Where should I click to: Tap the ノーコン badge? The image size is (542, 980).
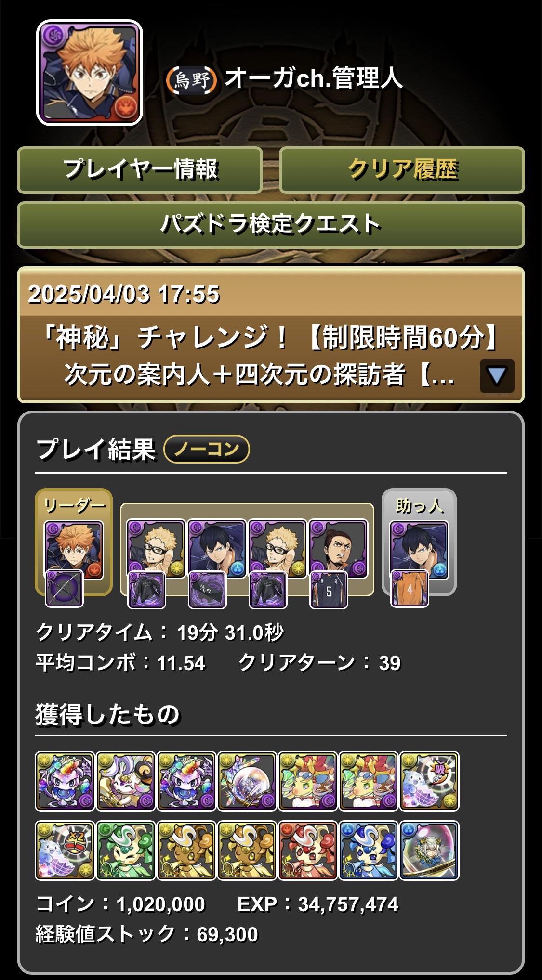(207, 449)
